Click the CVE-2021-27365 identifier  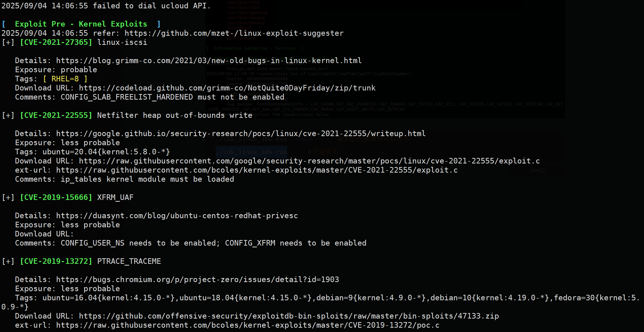coord(56,42)
